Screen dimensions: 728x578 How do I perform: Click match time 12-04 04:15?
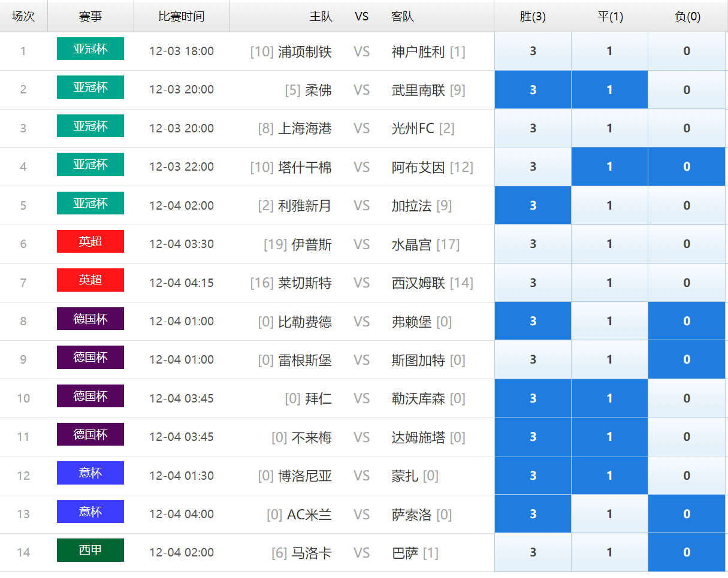pos(182,283)
